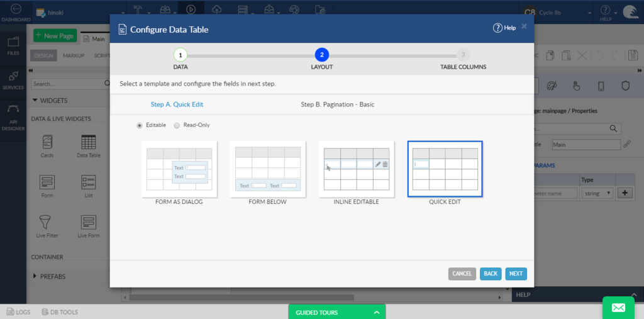The image size is (644, 319).
Task: Click Help in the Configure Data Table dialog
Action: point(504,28)
